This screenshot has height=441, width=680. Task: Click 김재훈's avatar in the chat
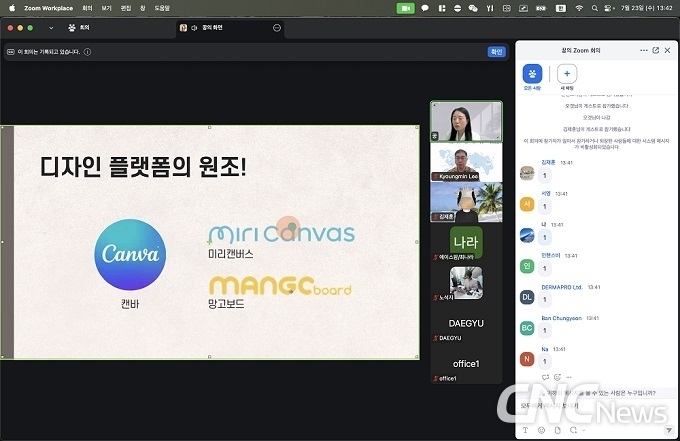tap(527, 173)
